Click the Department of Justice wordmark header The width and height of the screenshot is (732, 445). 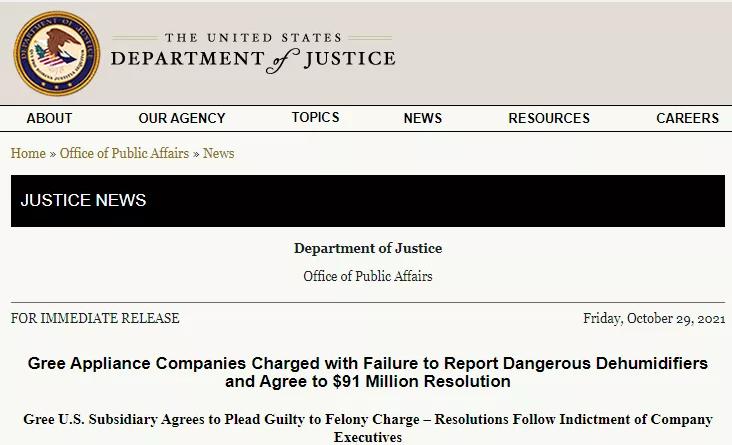253,54
